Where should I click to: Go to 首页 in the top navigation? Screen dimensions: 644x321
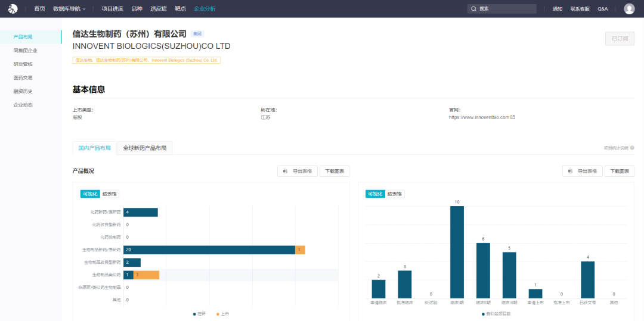pos(40,8)
